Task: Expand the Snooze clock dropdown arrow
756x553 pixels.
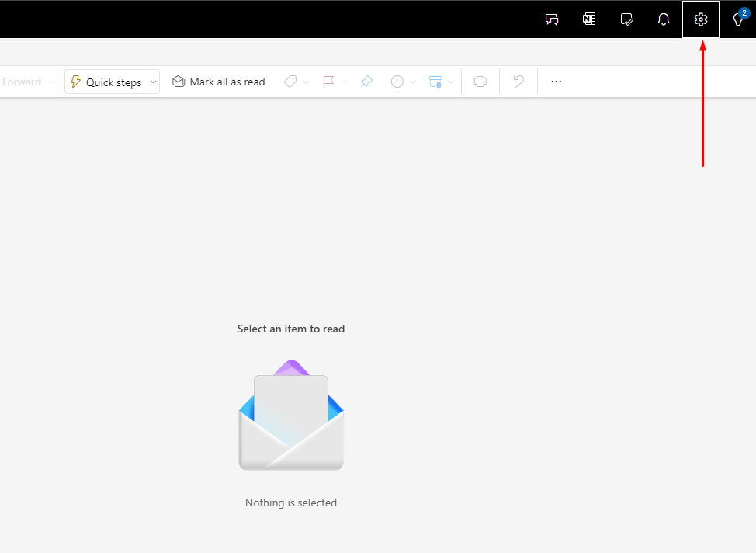Action: [413, 82]
